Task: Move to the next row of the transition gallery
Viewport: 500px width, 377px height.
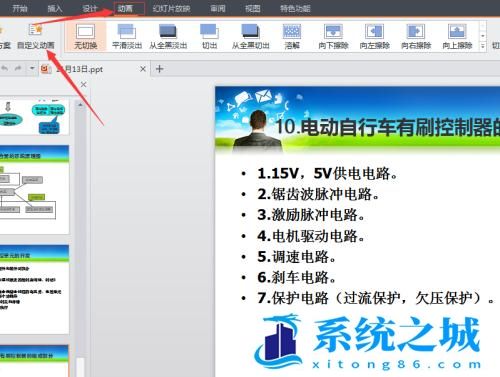Action: (483, 36)
